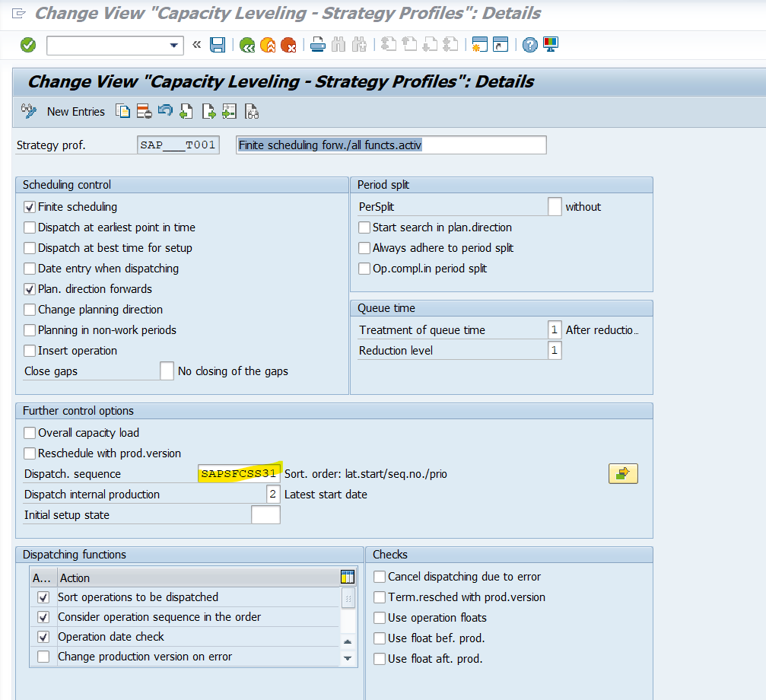Enable Overall capacity load checkbox
The width and height of the screenshot is (766, 700).
tap(30, 433)
